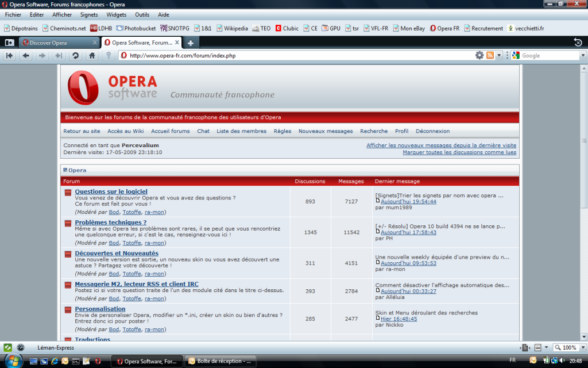The height and width of the screenshot is (368, 588).
Task: Launch Opera from Quick Launch icon
Action: [98, 361]
